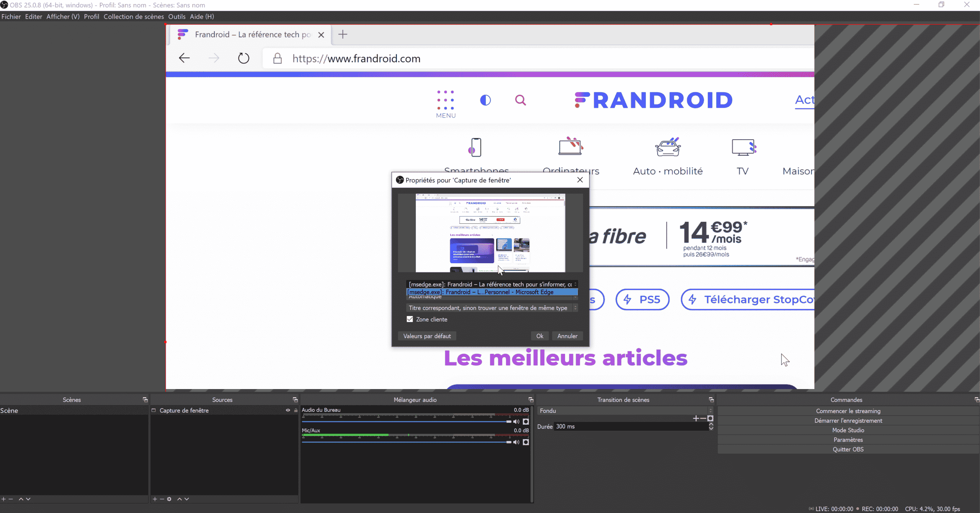Open the window selection dropdown [msedge.exe]
Viewport: 980px width, 513px height.
click(492, 284)
